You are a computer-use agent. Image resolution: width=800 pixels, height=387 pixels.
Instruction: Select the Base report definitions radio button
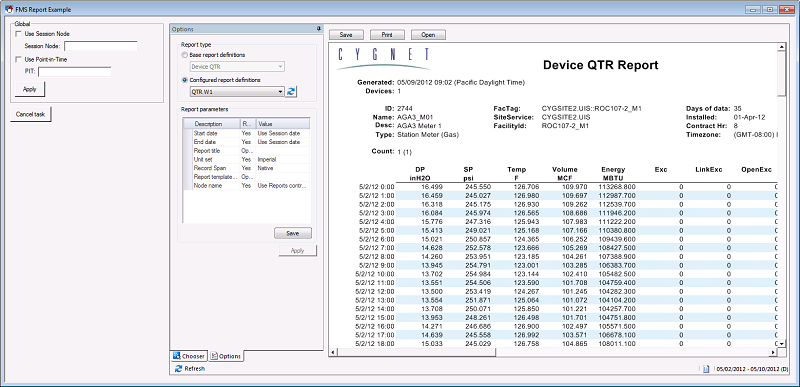point(185,55)
